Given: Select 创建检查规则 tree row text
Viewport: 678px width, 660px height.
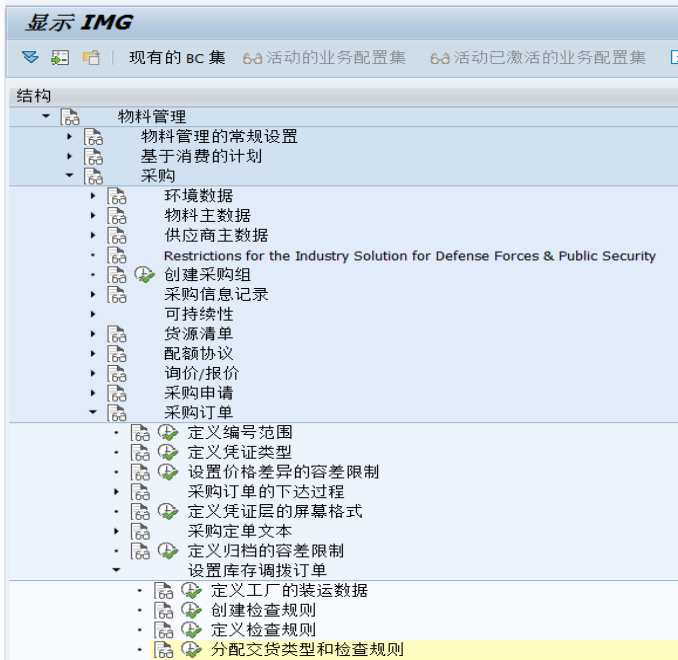Looking at the screenshot, I should click(263, 610).
